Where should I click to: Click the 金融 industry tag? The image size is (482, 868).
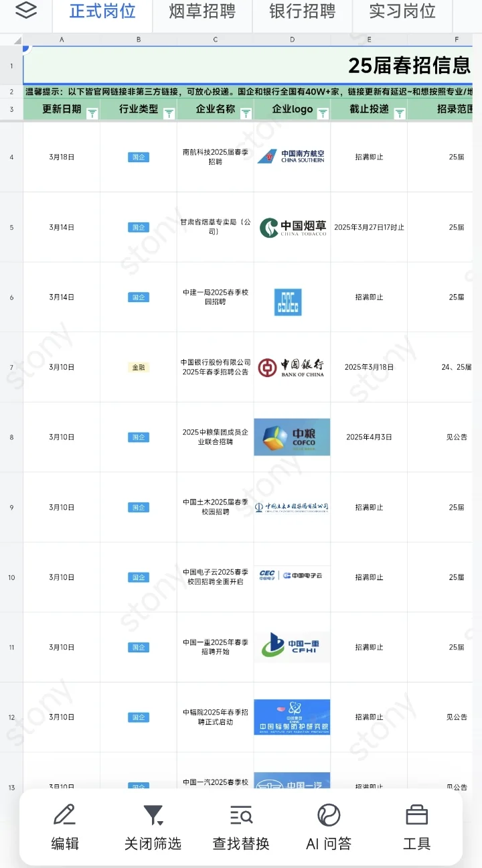[x=139, y=367]
